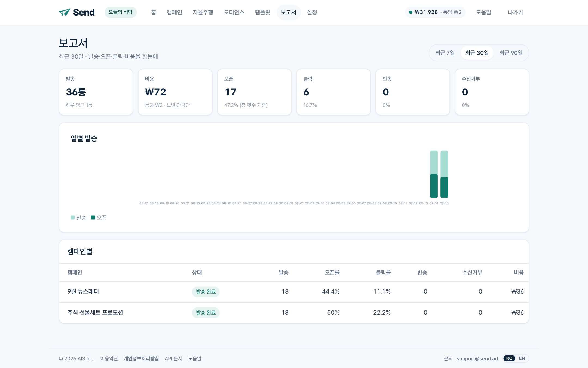The width and height of the screenshot is (588, 368).
Task: Open the 오늘의 식탁 workspace badge
Action: [x=121, y=12]
